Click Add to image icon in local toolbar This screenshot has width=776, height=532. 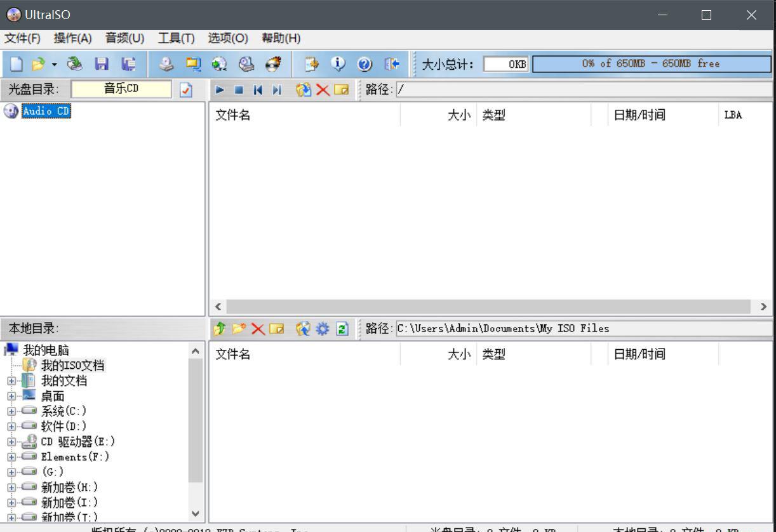[x=304, y=328]
